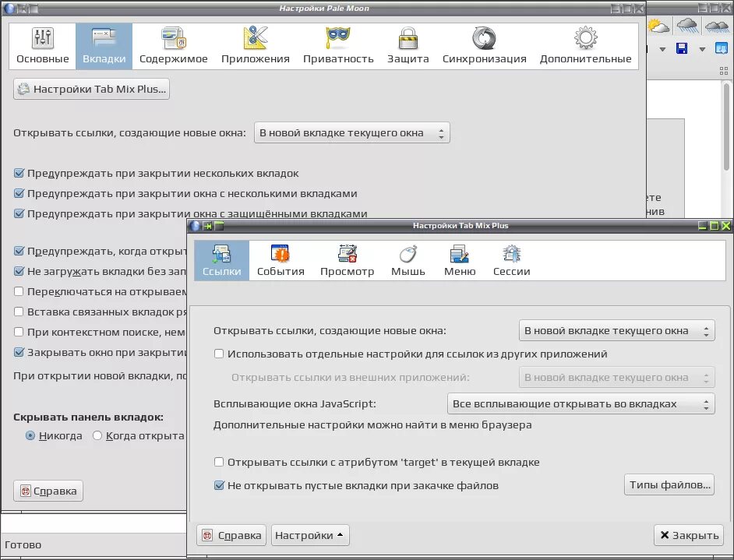734x560 pixels.
Task: Open dropdown for Открывать ссылки из внешних приложений
Action: coord(617,377)
